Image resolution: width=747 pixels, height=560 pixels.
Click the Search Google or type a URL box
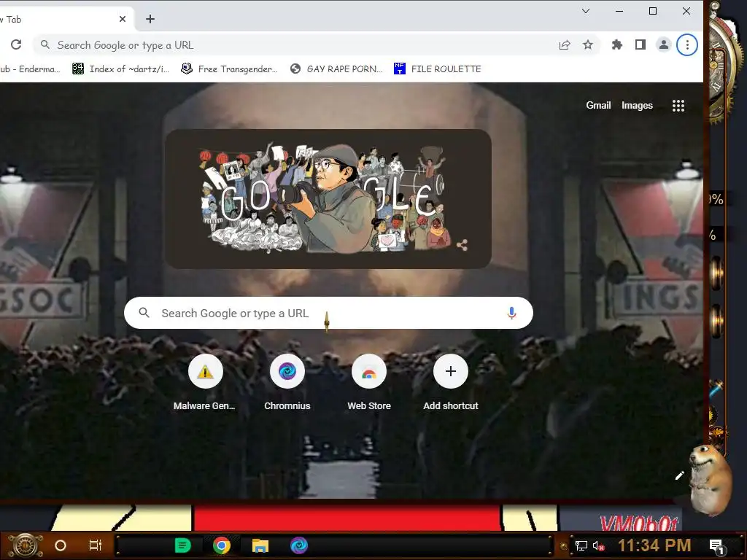[328, 313]
